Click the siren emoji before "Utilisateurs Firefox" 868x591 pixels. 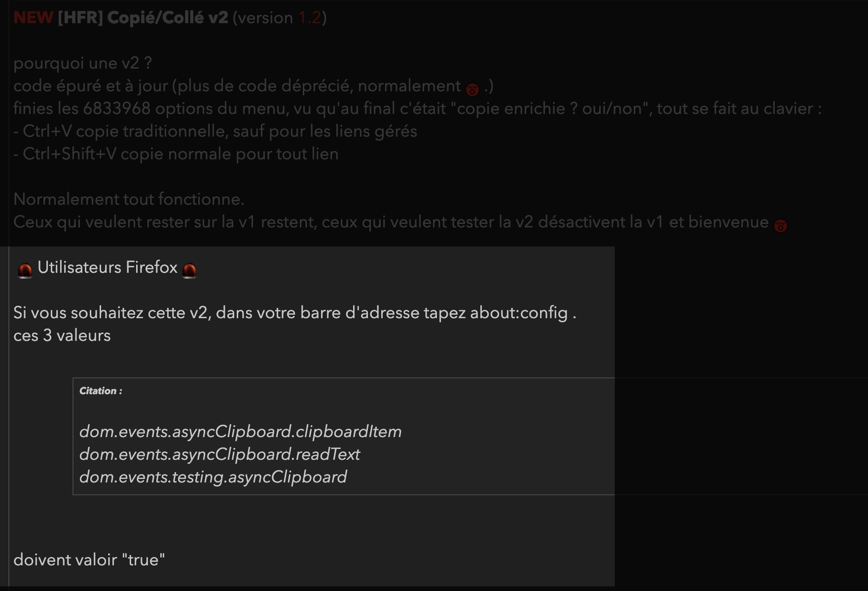[25, 270]
